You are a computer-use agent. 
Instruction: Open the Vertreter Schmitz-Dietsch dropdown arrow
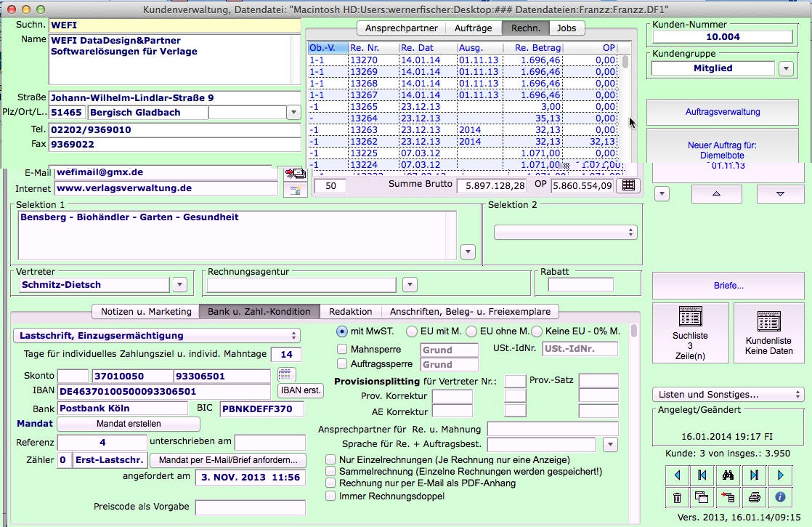click(x=179, y=285)
